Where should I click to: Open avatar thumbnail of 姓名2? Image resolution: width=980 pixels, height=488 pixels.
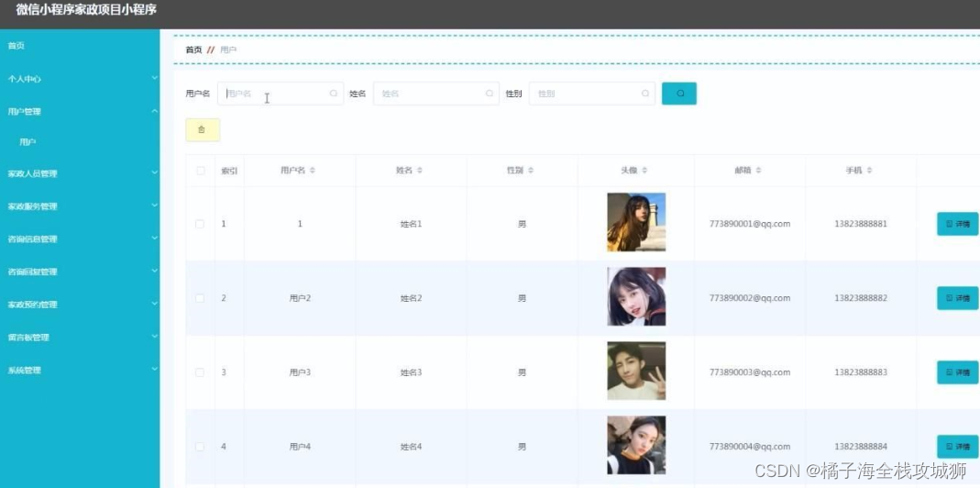636,296
